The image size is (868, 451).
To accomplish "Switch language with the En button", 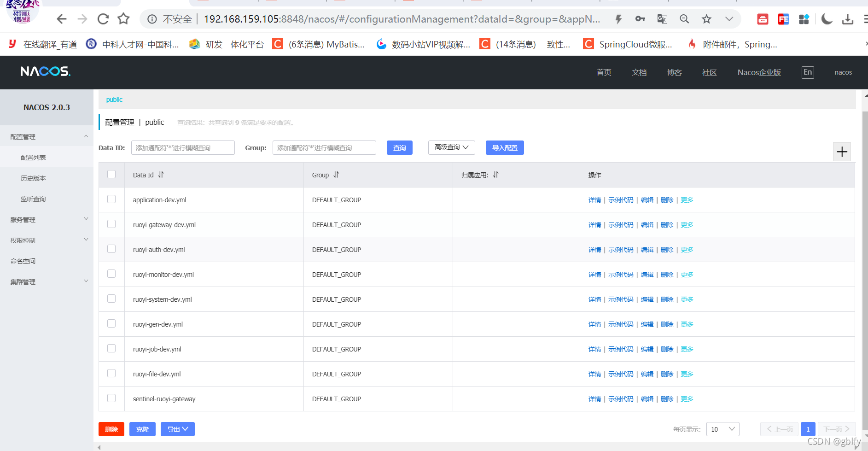I will 808,72.
